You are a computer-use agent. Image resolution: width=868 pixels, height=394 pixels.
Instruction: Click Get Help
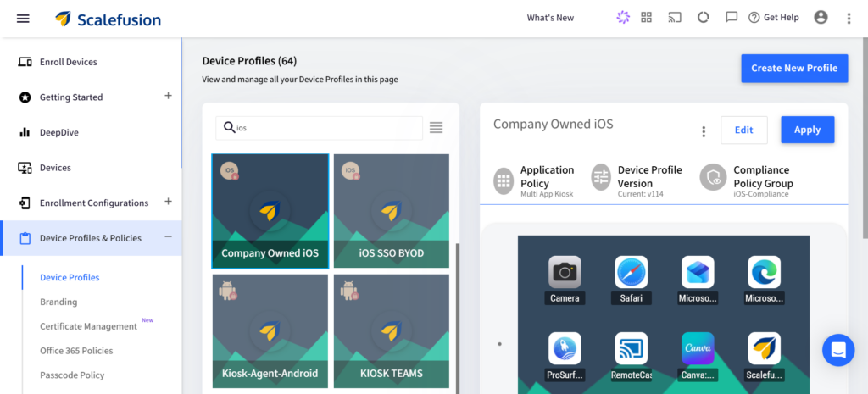coord(773,18)
